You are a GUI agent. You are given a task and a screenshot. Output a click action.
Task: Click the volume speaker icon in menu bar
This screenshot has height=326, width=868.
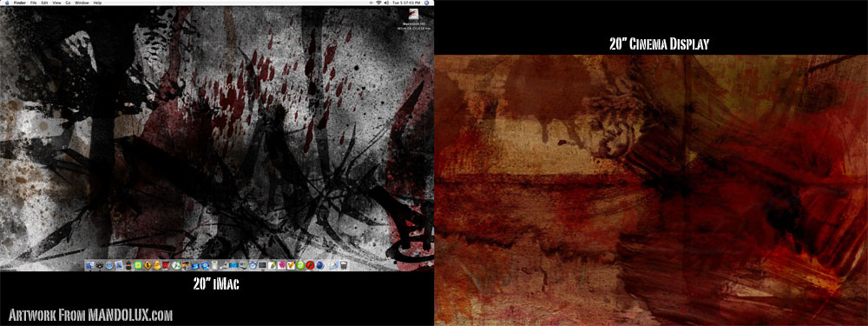coord(386,3)
